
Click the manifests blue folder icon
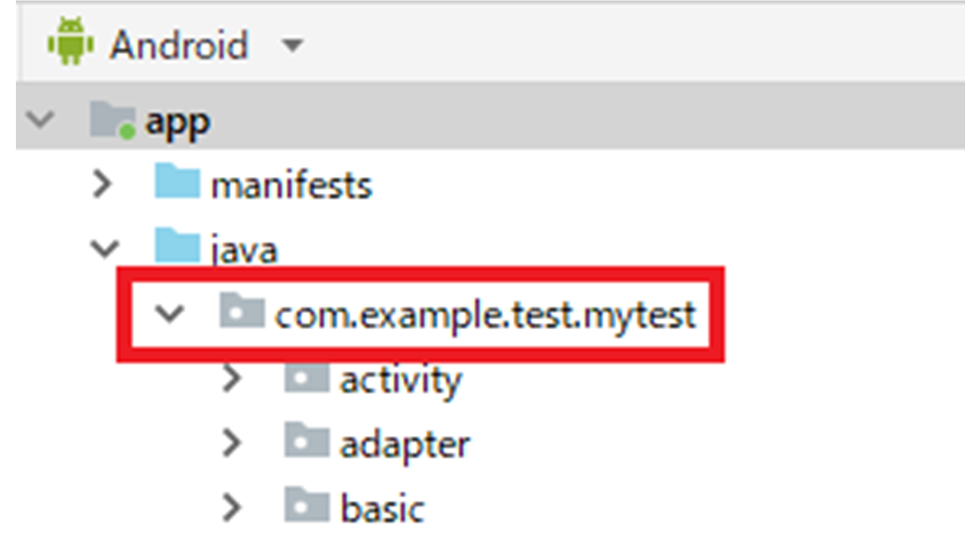coord(177,181)
